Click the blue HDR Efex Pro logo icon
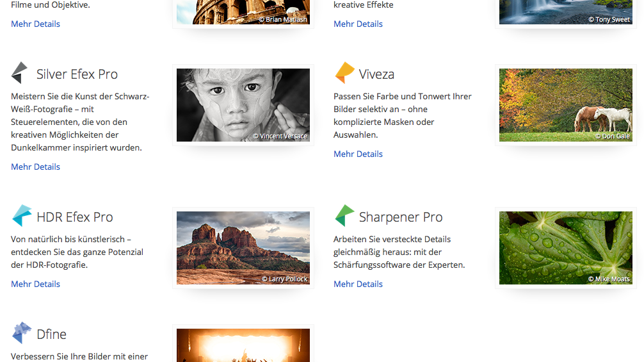 [22, 216]
